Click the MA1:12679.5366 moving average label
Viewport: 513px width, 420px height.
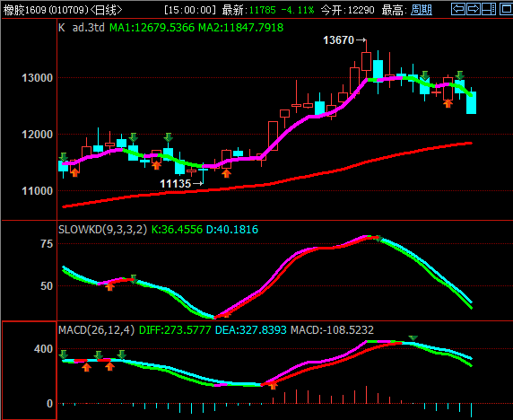pyautogui.click(x=152, y=28)
